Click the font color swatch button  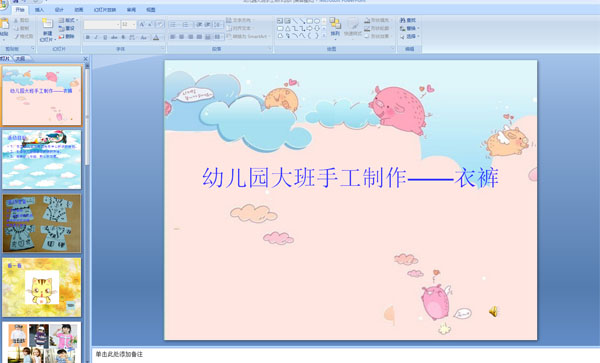tap(156, 37)
